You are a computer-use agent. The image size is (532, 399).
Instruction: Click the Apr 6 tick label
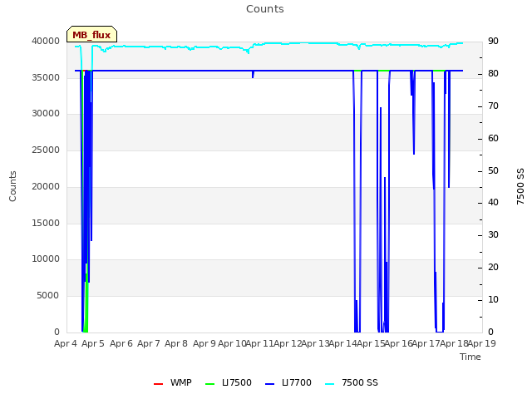pyautogui.click(x=121, y=343)
